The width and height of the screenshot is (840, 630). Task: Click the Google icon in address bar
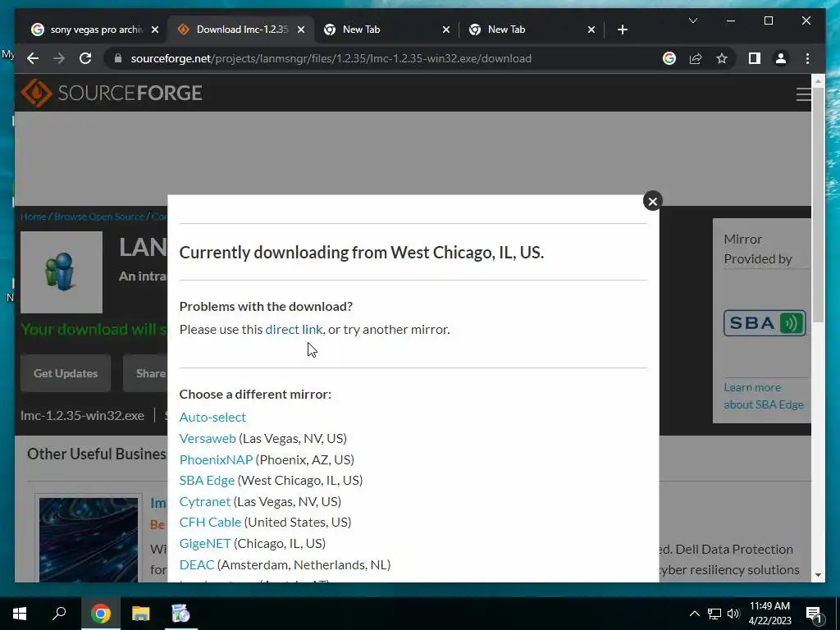[669, 58]
